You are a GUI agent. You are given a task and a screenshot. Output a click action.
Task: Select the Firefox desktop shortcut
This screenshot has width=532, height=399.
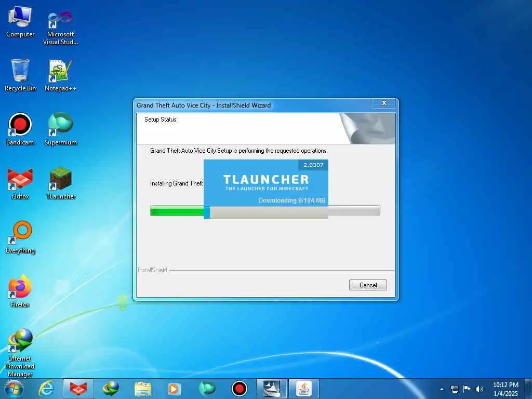[x=20, y=291]
